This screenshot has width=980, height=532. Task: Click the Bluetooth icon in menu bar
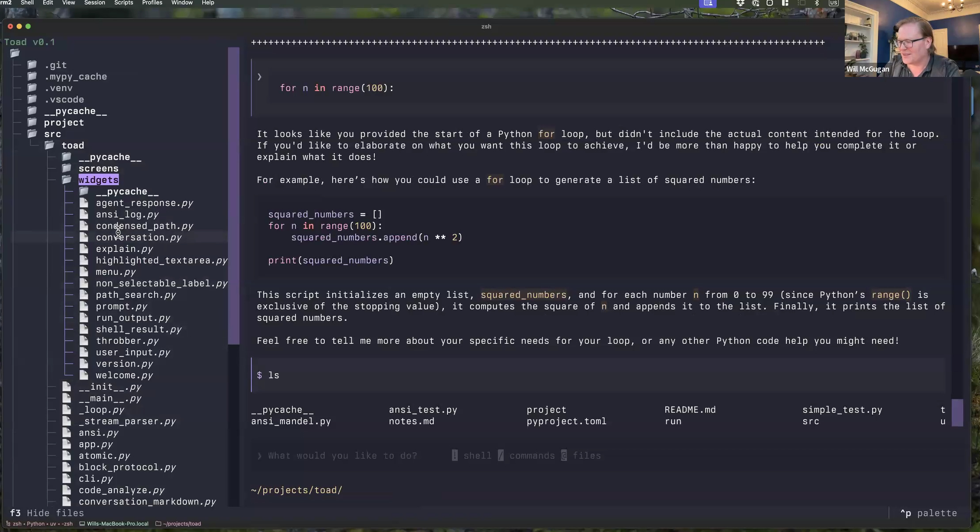(817, 3)
